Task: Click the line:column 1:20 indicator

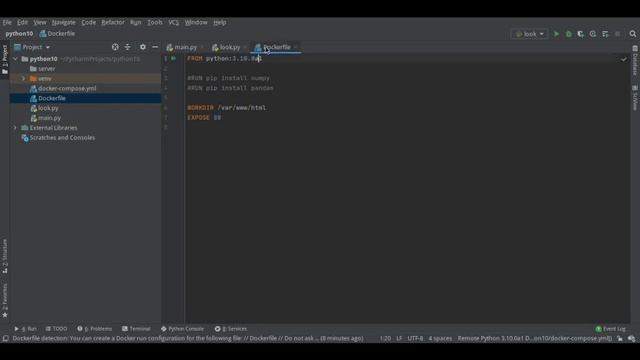Action: click(385, 338)
